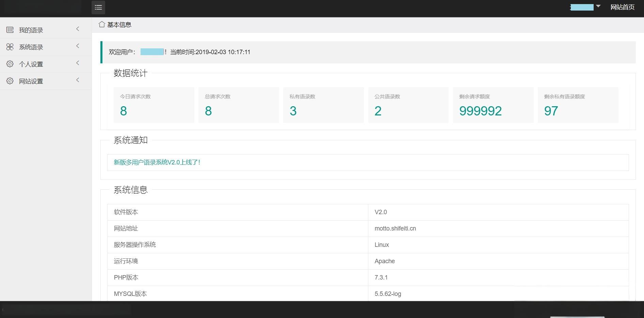Expand the 个人设置 submenu chevron
This screenshot has height=318, width=644.
(x=78, y=63)
